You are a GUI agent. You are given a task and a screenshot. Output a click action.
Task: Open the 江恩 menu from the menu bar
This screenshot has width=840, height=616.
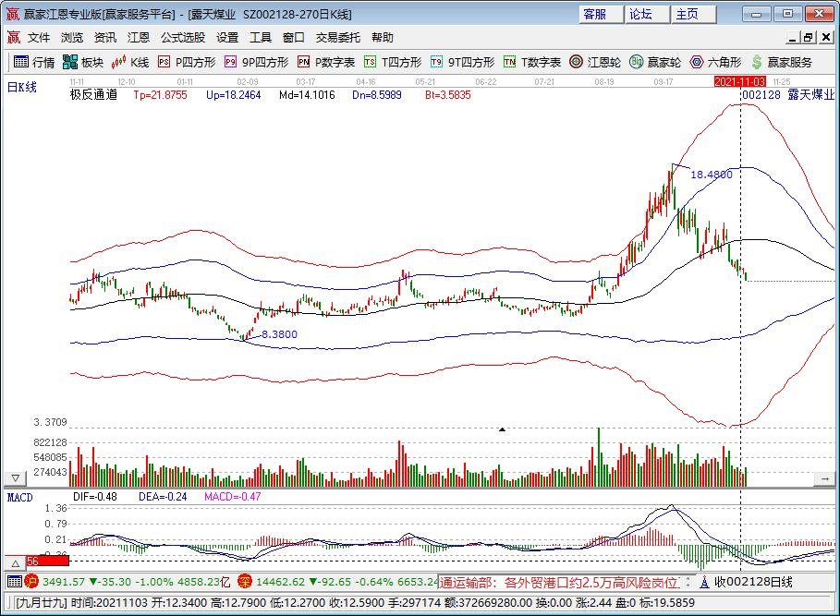(x=138, y=37)
